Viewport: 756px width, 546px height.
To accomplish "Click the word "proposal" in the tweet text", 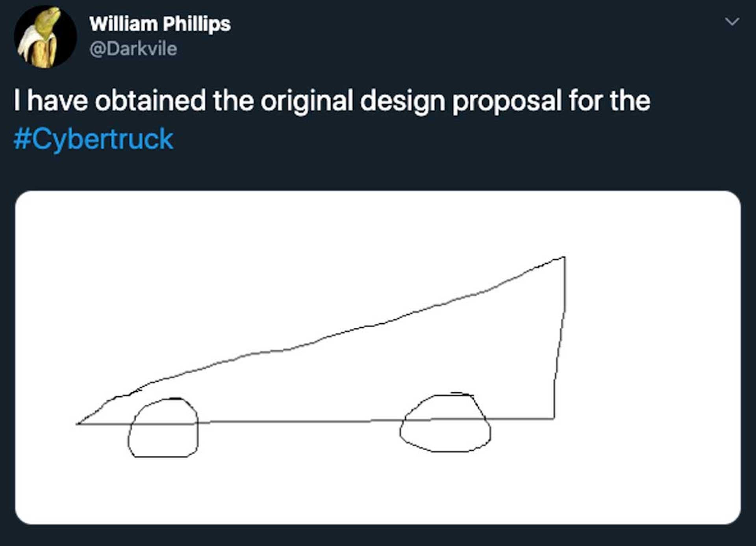I will (x=507, y=101).
